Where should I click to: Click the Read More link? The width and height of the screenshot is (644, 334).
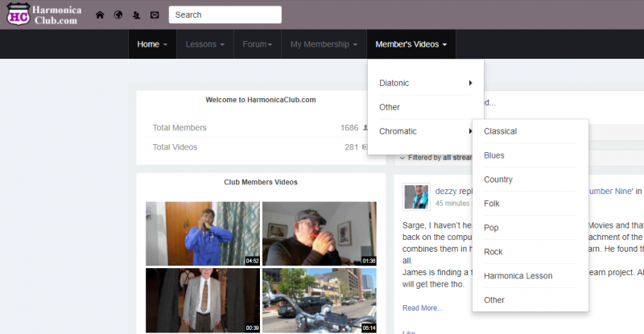(x=423, y=308)
